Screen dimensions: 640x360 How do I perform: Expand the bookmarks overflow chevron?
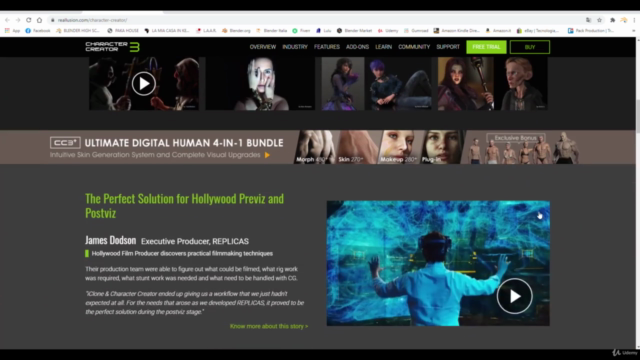tap(633, 31)
